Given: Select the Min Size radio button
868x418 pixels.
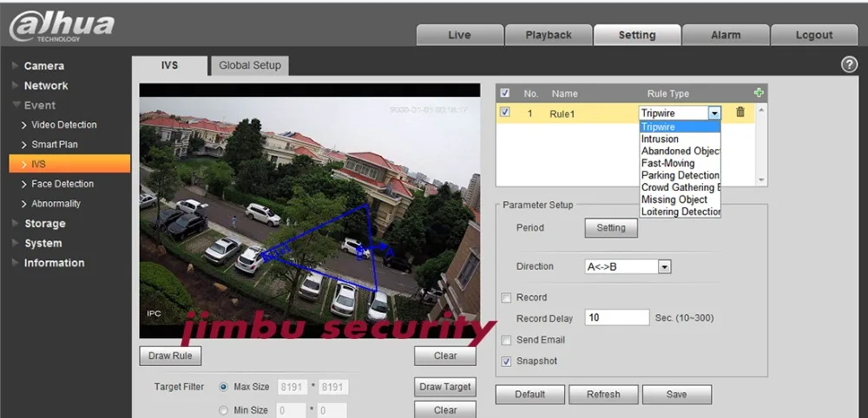Looking at the screenshot, I should pos(224,410).
